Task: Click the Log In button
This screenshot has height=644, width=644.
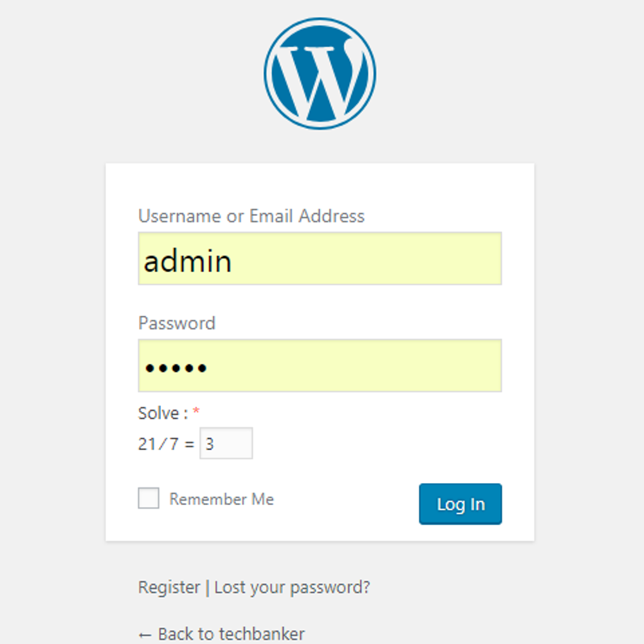Action: point(460,504)
